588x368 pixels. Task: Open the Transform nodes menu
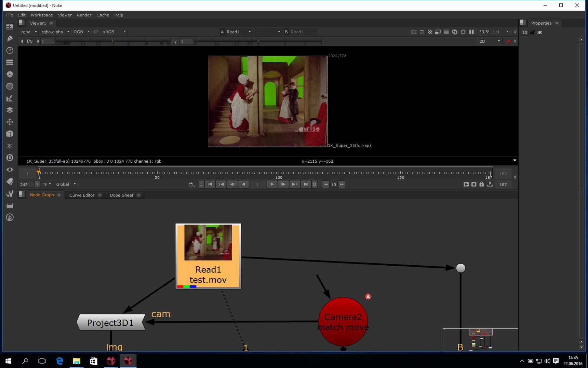10,122
